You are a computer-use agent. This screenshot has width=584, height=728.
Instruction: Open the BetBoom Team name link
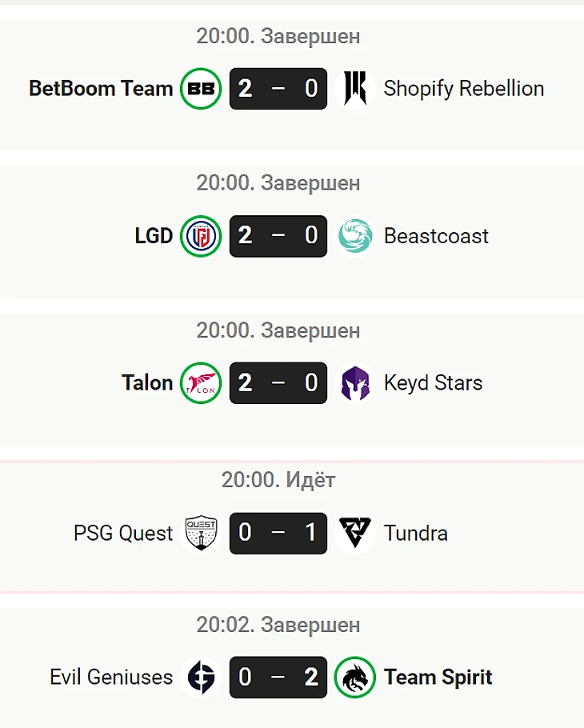(101, 88)
